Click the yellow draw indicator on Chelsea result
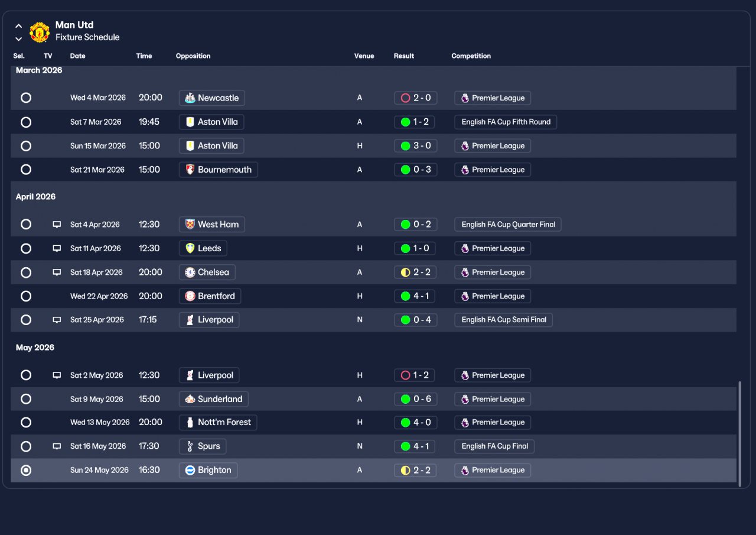756x535 pixels. [x=405, y=273]
